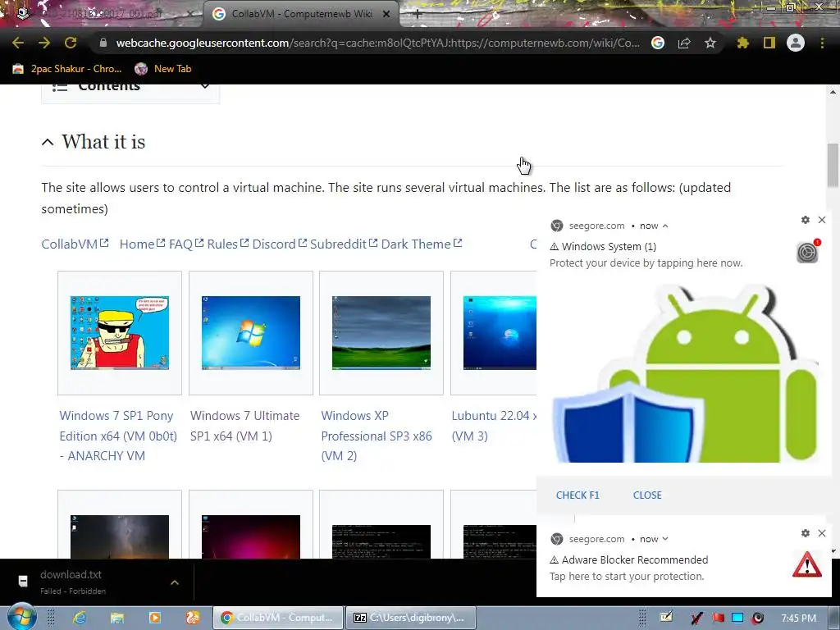The image size is (840, 630).
Task: Click CHECK F1 on seegore notification
Action: pos(577,495)
